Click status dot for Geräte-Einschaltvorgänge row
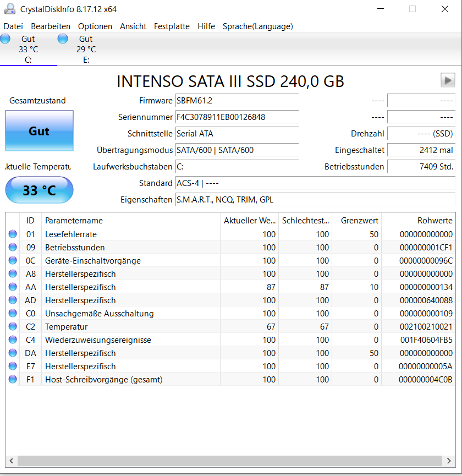462x476 pixels. point(13,260)
